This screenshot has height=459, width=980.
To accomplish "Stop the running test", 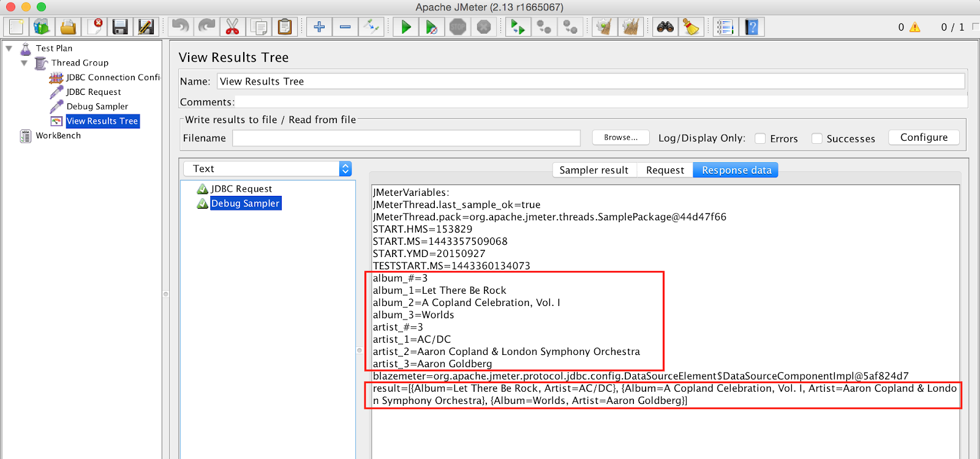I will (458, 27).
